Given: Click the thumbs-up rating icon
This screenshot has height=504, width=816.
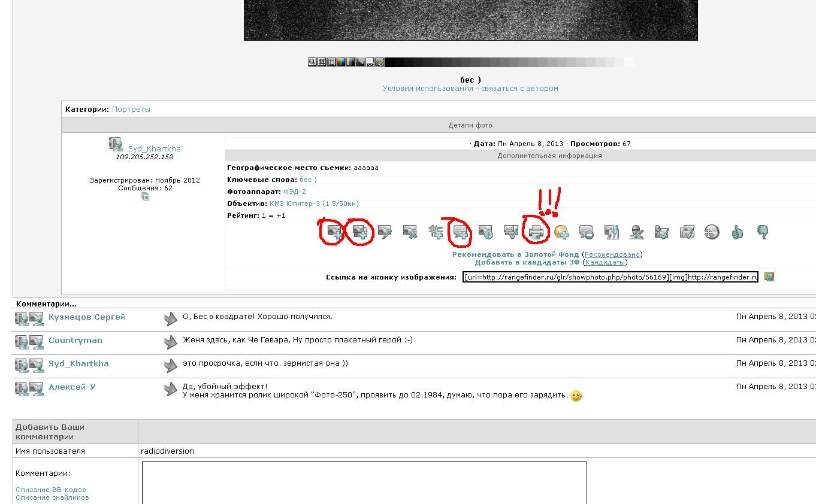Looking at the screenshot, I should click(737, 232).
